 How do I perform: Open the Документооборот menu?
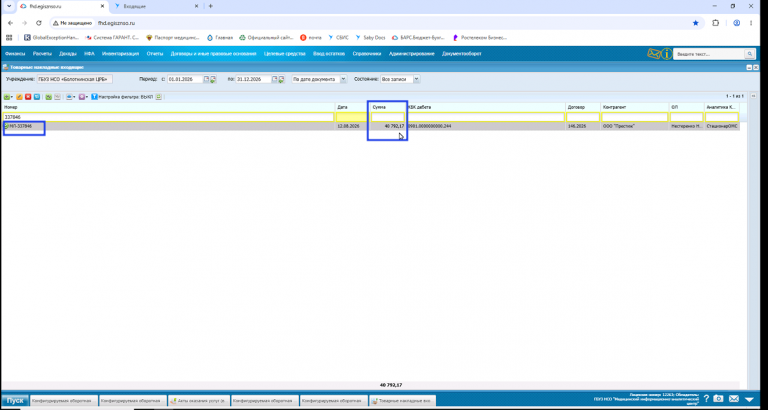pos(461,54)
